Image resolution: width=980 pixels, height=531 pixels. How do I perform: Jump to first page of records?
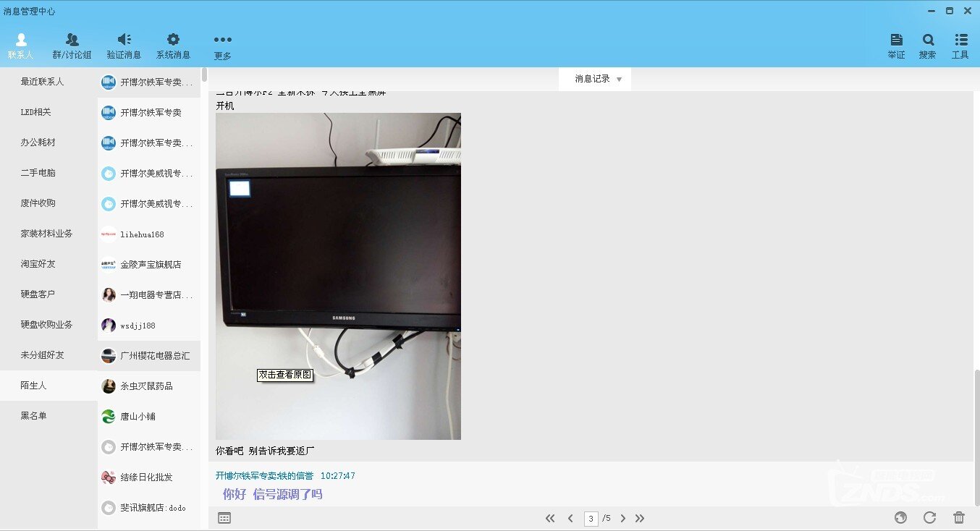pos(550,518)
